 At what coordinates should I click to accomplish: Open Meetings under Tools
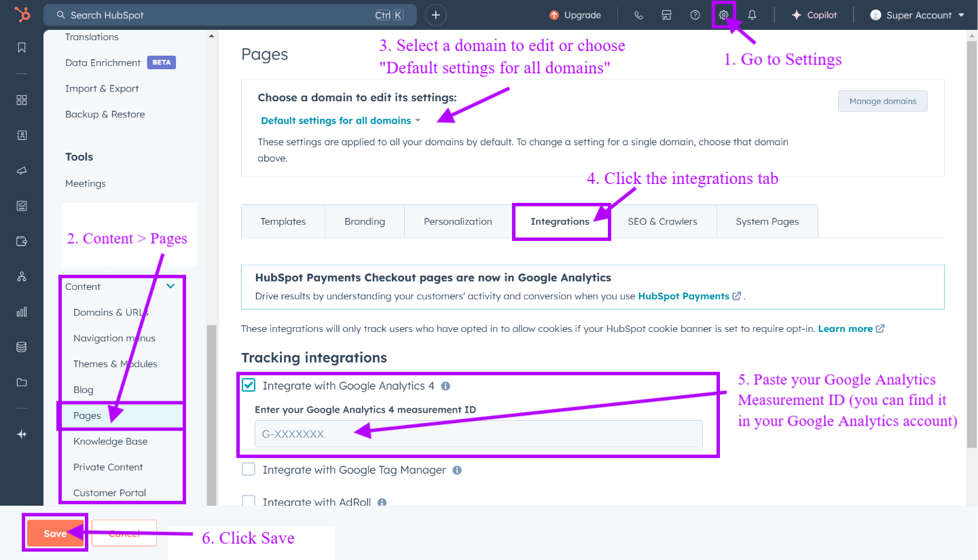(86, 183)
